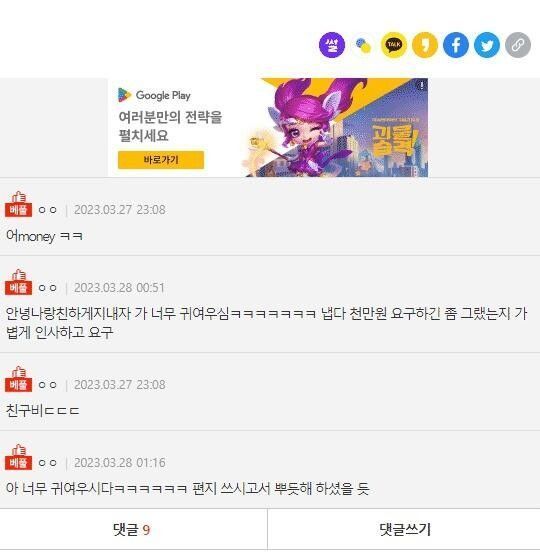This screenshot has width=540, height=553.
Task: Click the game character ad image
Action: [x=335, y=128]
